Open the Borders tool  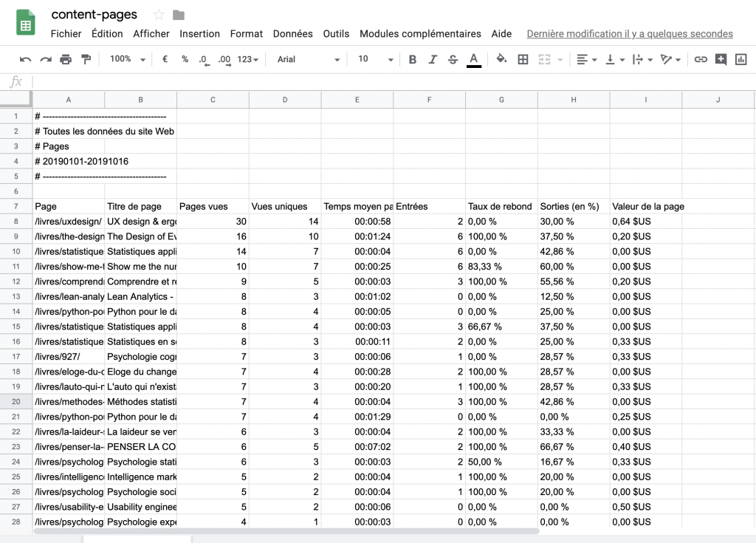[x=523, y=59]
